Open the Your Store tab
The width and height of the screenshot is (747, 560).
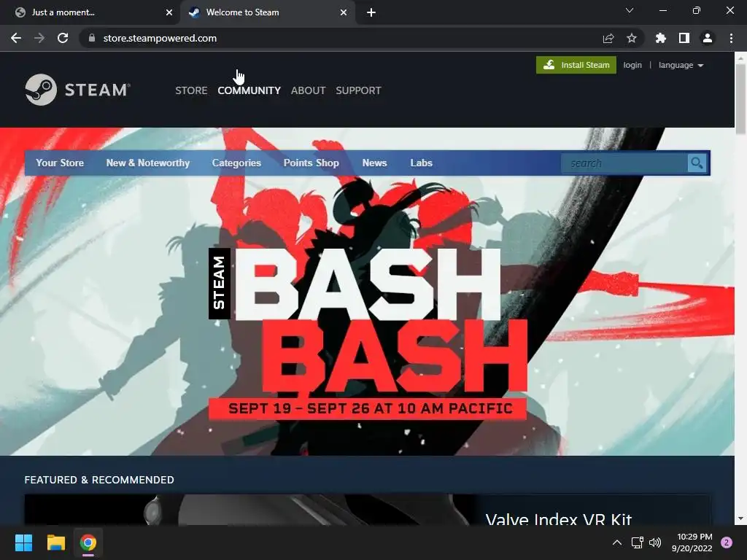(60, 163)
